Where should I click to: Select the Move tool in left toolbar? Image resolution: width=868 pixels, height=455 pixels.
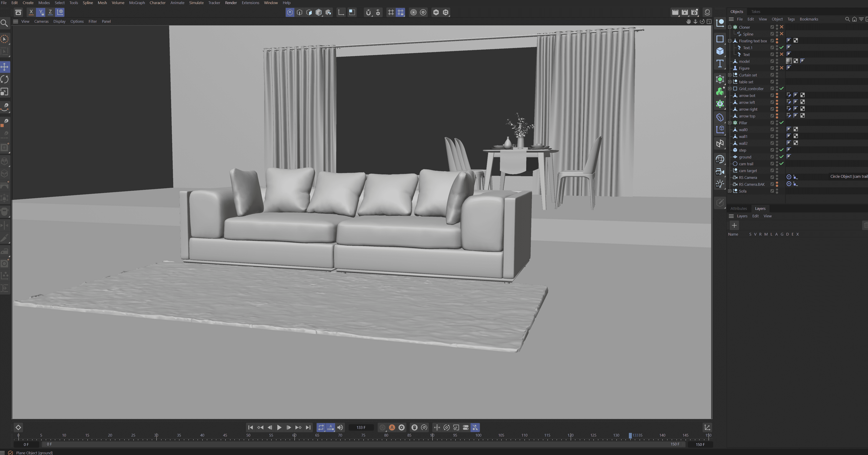(5, 67)
